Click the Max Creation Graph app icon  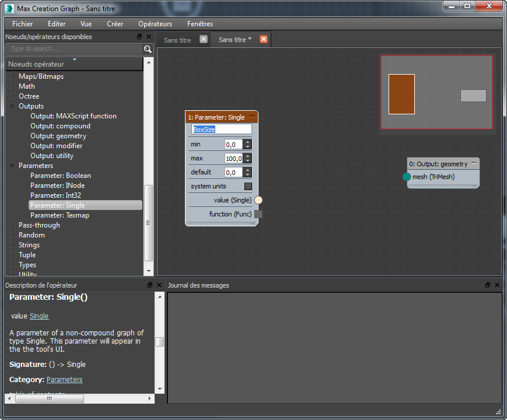coord(10,8)
